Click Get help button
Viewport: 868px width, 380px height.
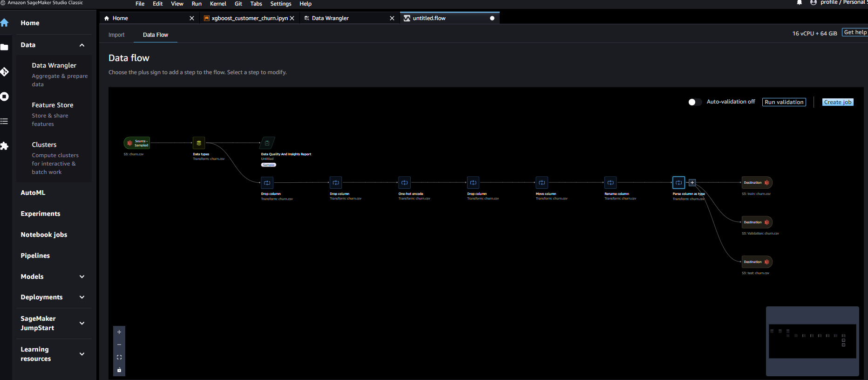(855, 32)
